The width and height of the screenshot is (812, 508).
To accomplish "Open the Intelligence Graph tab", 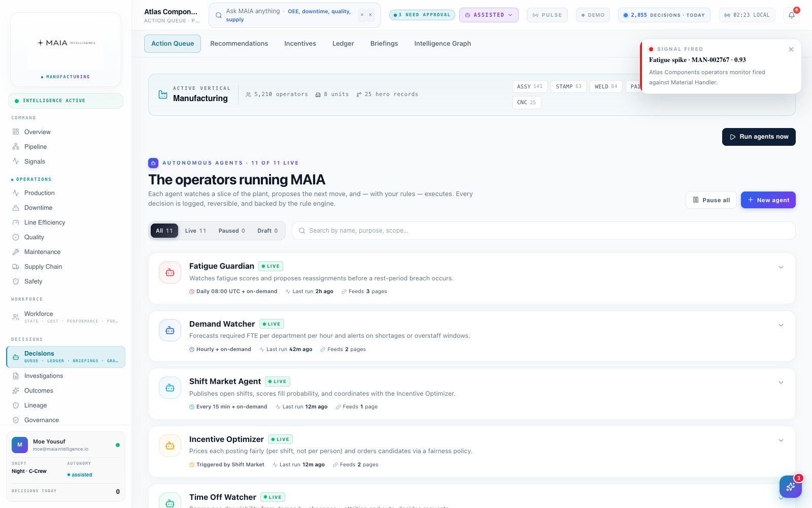I will coord(443,44).
